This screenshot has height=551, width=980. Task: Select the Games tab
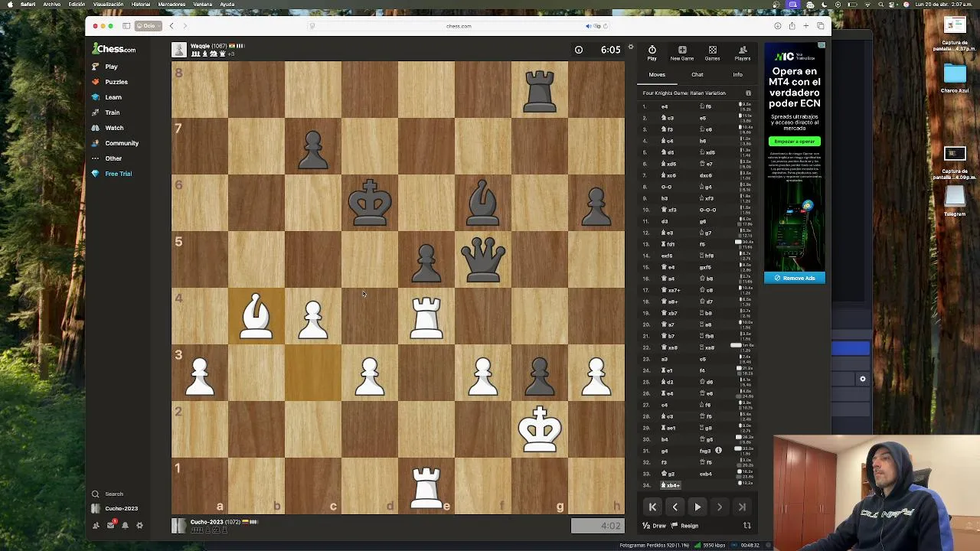(x=712, y=54)
